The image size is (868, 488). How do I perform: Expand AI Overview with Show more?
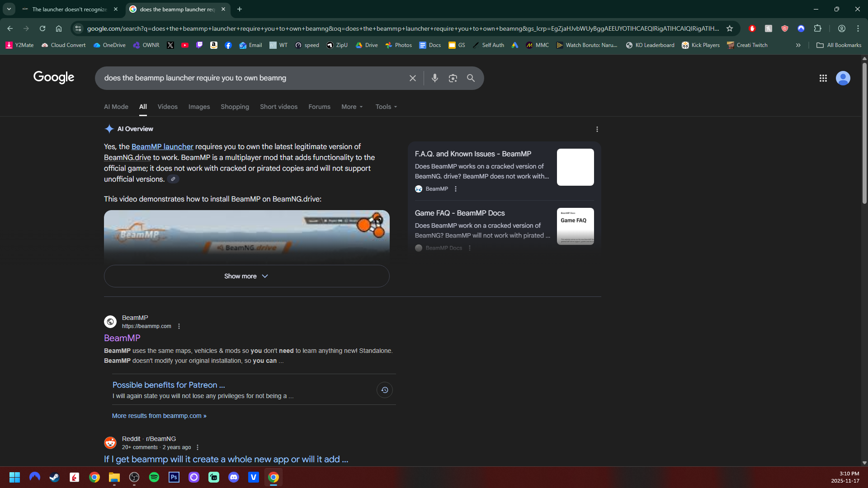coord(246,276)
